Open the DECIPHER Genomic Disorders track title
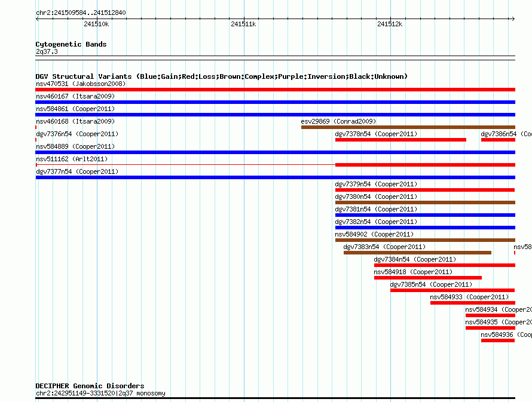532x402 pixels. [90, 386]
